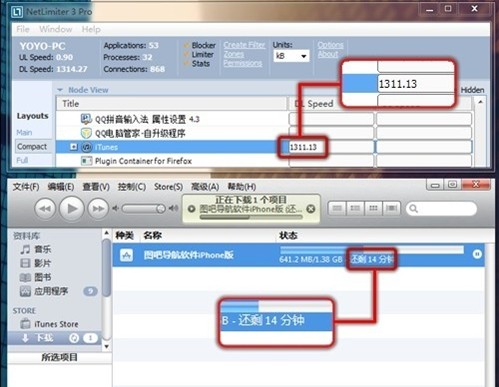Viewport: 499px width, 387px height.
Task: Click iTunes previous track button
Action: click(x=45, y=209)
